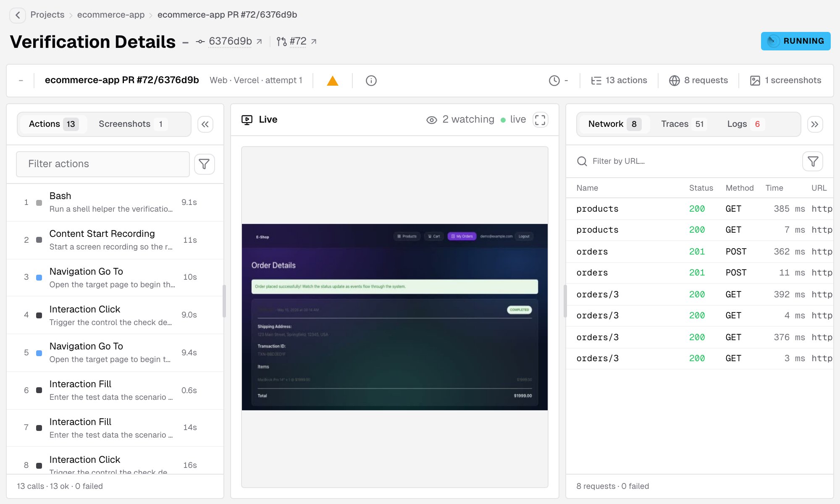
Task: Click the live preview thumbnail
Action: click(x=395, y=317)
